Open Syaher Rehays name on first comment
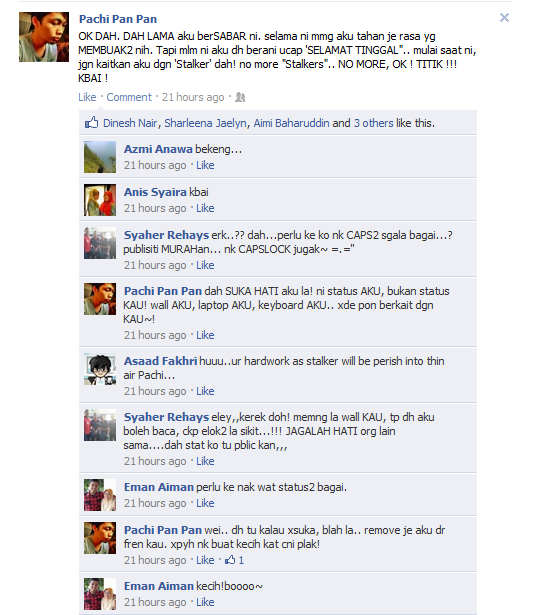The height and width of the screenshot is (615, 551). [166, 235]
